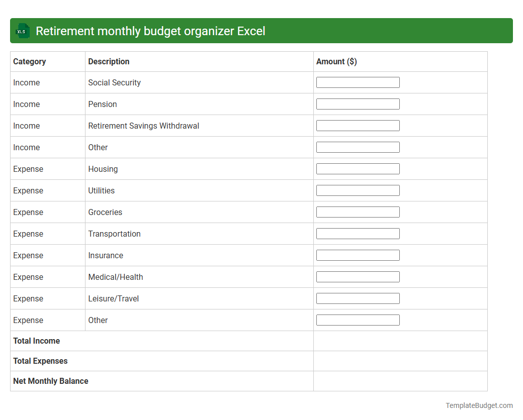Click the Leisure/Travel amount input field
This screenshot has height=420, width=523.
tap(358, 298)
